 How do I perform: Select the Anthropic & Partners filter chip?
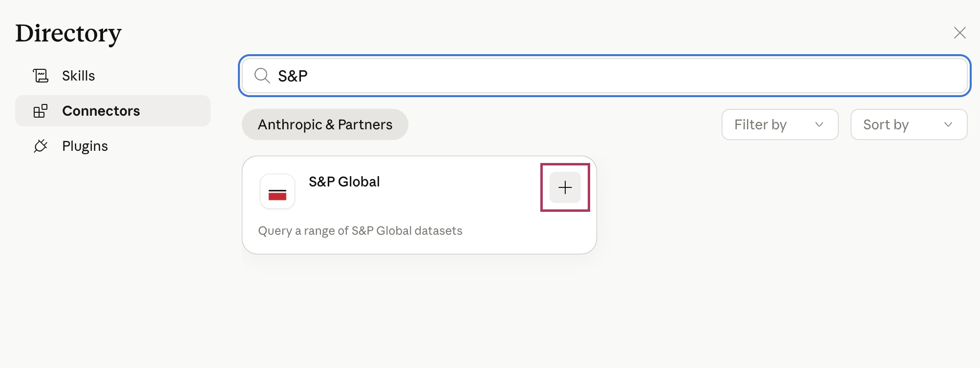325,124
